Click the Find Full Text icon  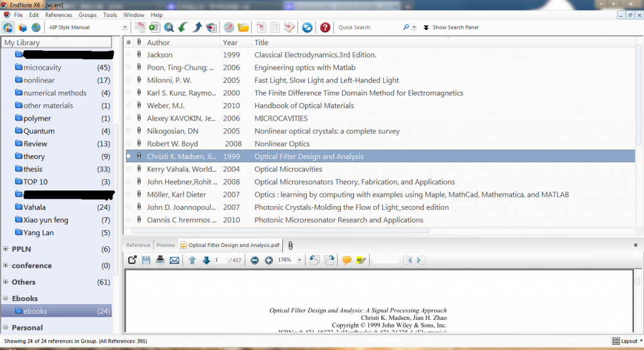click(211, 28)
